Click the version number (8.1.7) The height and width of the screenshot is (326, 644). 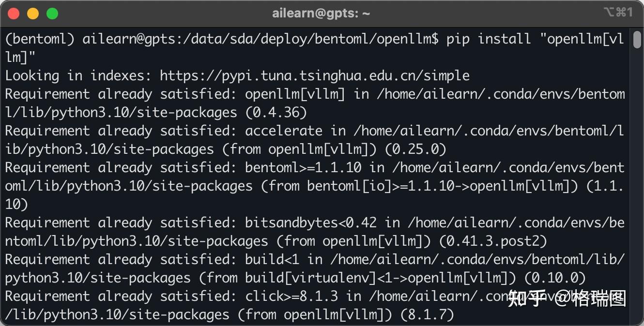click(x=427, y=314)
